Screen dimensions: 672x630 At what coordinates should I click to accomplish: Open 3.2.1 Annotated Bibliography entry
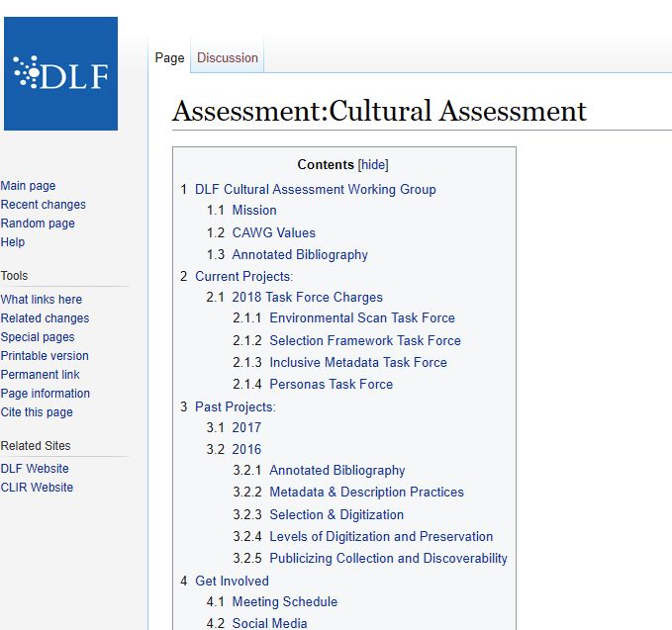coord(337,470)
